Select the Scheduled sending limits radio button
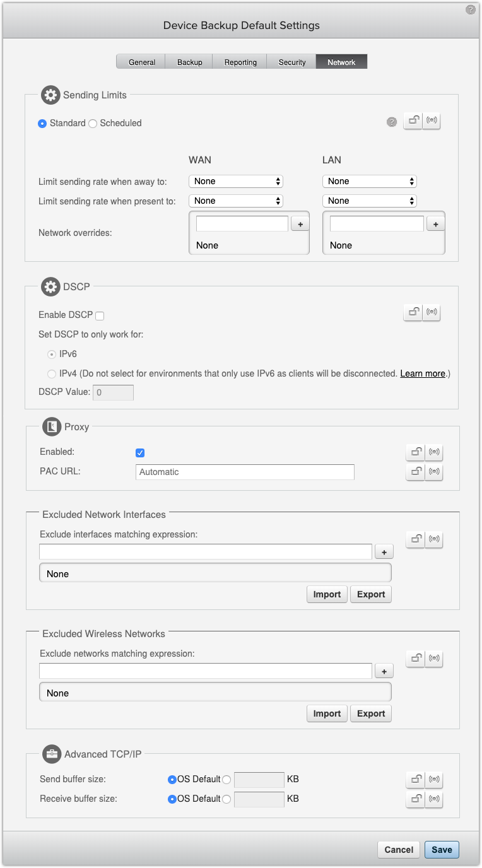 (92, 123)
